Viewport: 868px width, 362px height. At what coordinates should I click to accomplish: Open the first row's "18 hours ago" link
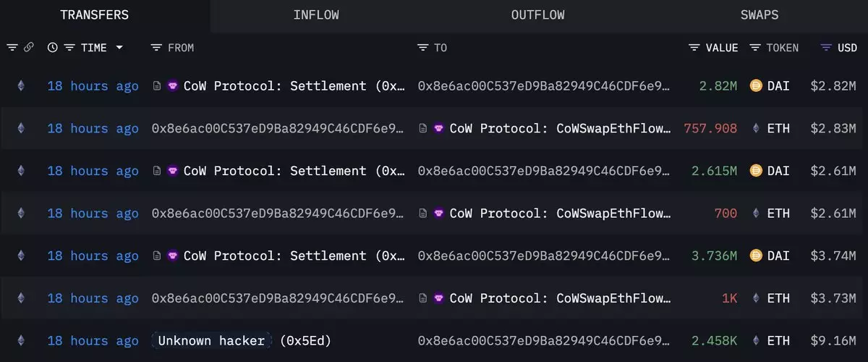(x=93, y=86)
